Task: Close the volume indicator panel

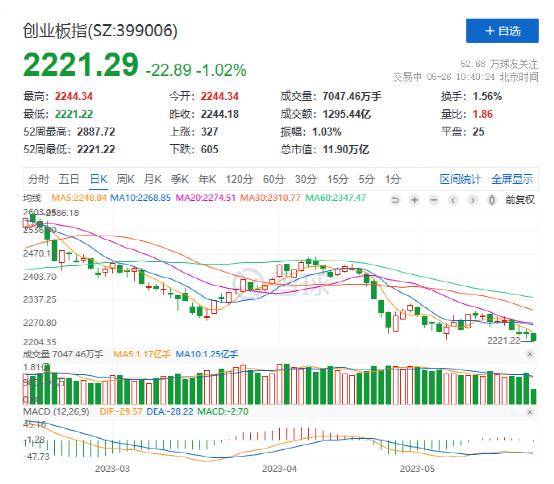Action: (530, 354)
